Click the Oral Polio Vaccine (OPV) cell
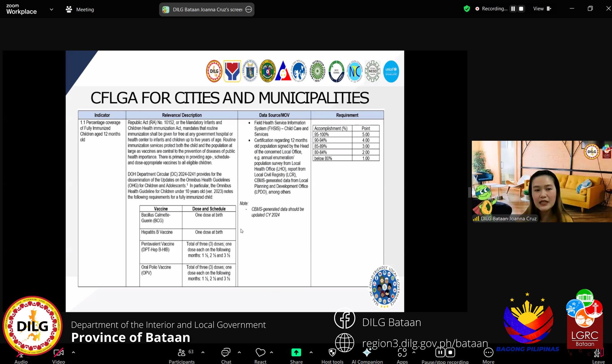 (161, 275)
